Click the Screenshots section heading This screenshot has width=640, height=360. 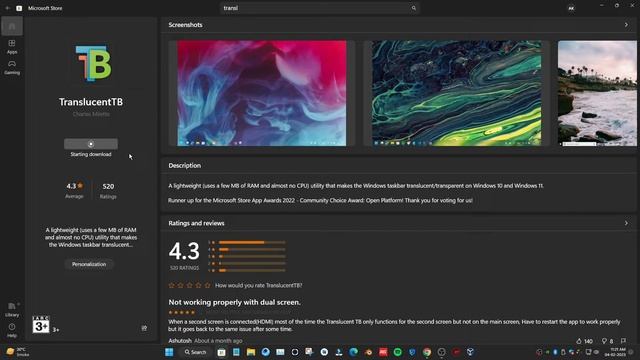(185, 25)
